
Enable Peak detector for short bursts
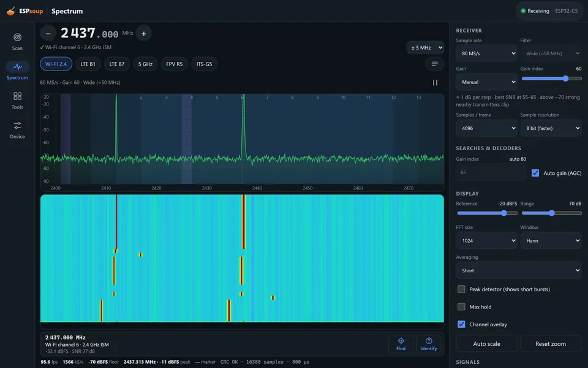461,289
